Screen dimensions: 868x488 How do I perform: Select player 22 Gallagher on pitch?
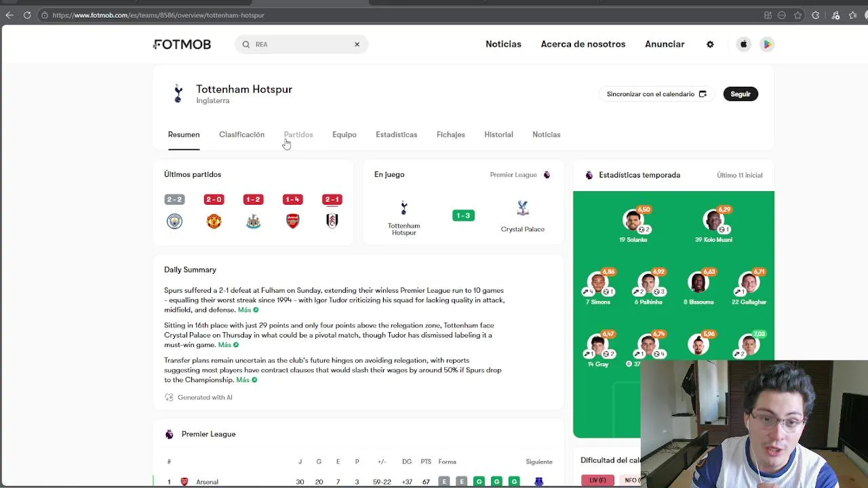click(749, 287)
